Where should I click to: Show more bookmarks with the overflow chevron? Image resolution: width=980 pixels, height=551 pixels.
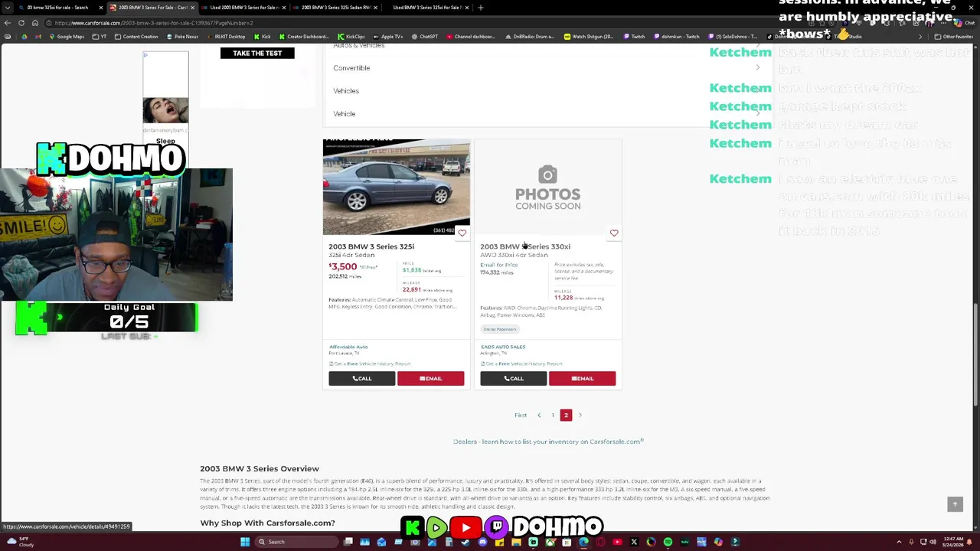[x=920, y=37]
